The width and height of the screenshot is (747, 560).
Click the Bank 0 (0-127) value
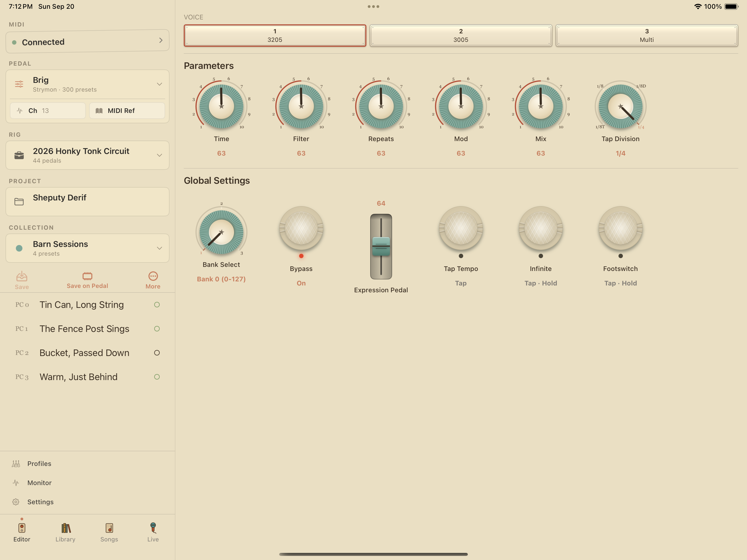[x=221, y=279]
